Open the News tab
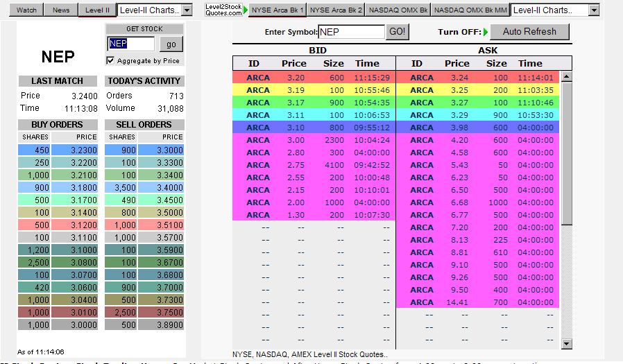 (x=61, y=10)
